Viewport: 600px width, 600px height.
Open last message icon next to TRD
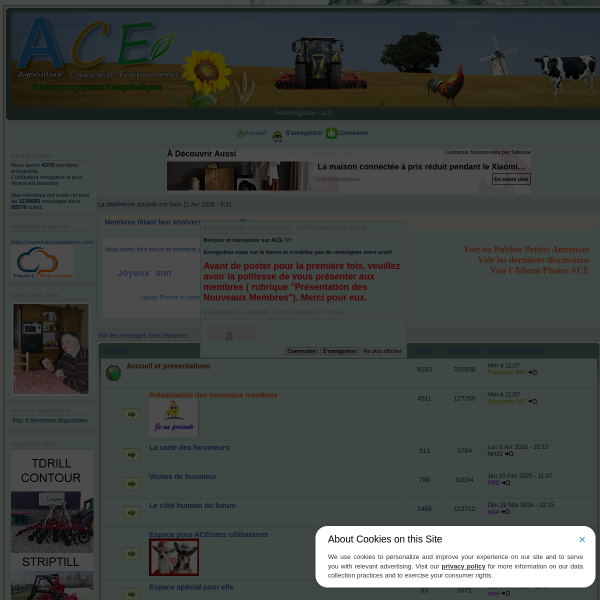(x=506, y=483)
